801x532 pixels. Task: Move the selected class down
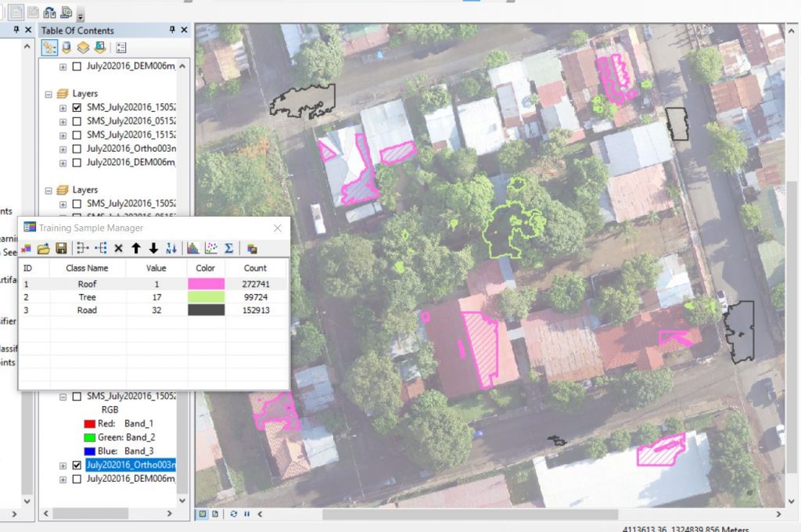(153, 248)
